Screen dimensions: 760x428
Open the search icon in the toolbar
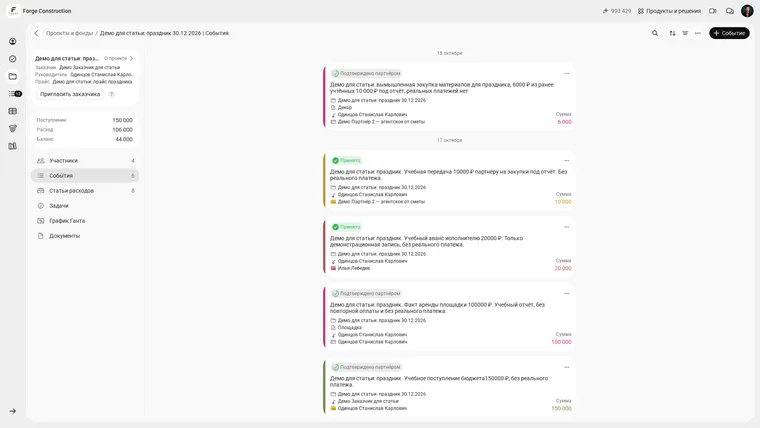tap(655, 33)
